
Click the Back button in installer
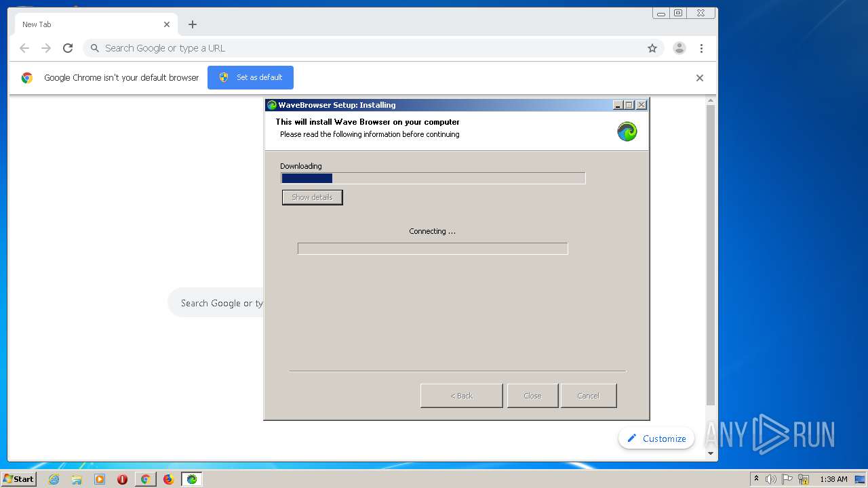click(x=462, y=396)
